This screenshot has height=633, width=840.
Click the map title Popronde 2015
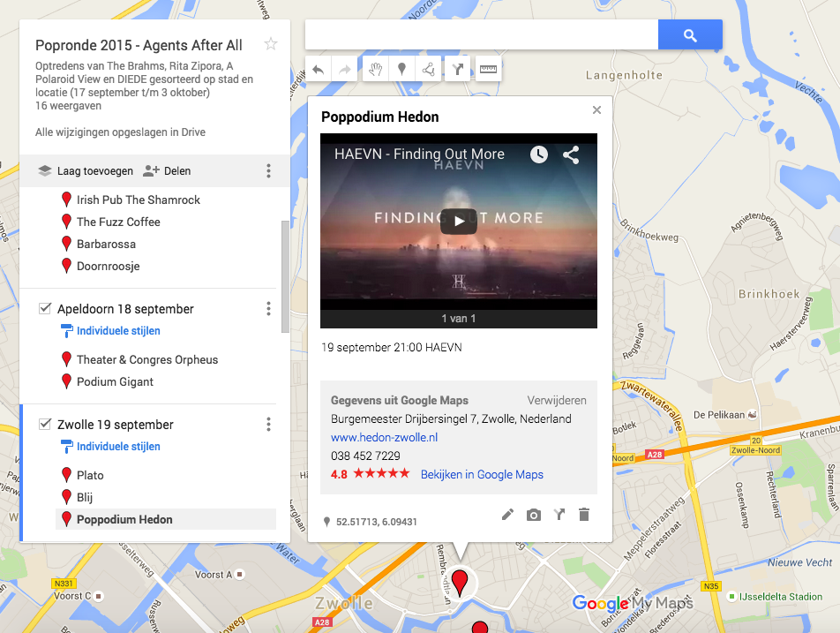(139, 45)
